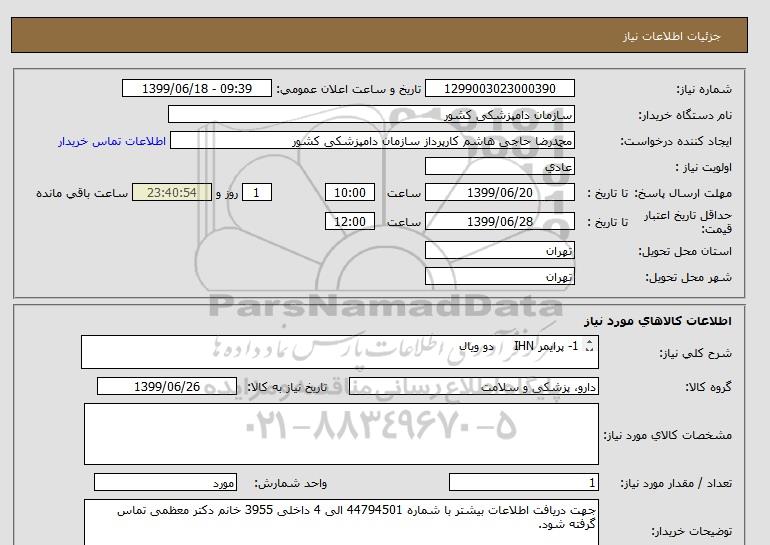Click the label واحد شمارش
The height and width of the screenshot is (545, 770).
pos(291,483)
